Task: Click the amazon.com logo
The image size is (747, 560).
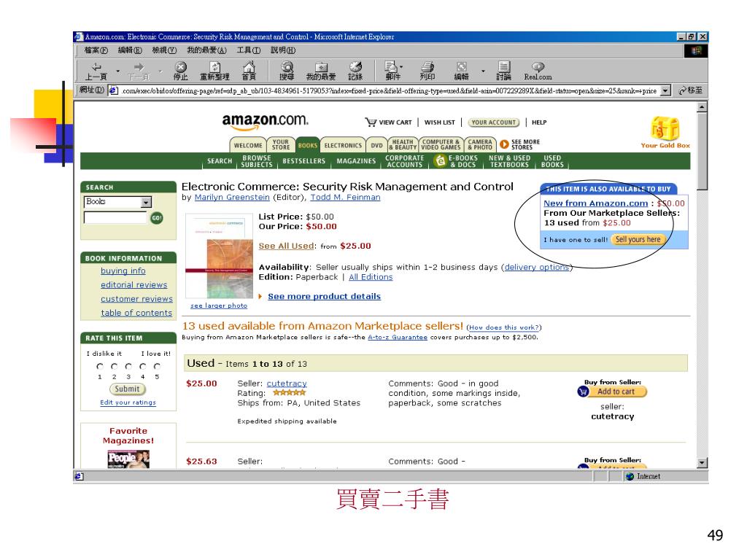Action: tap(265, 122)
